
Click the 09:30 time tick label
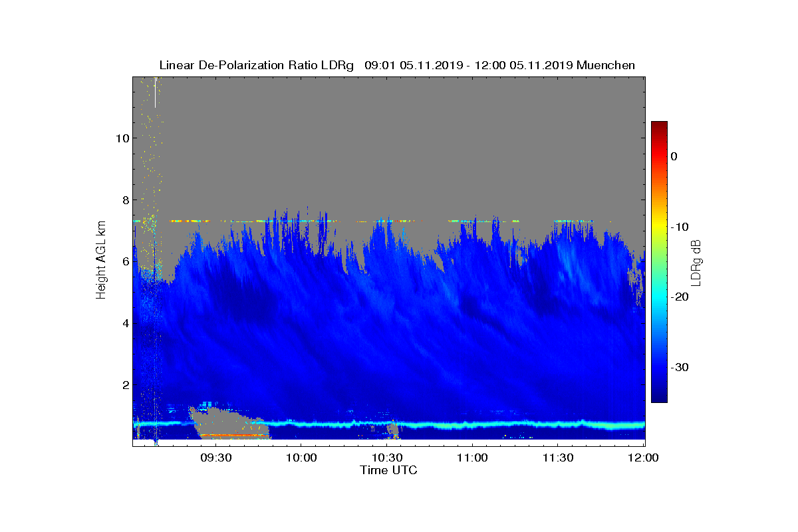tap(215, 458)
